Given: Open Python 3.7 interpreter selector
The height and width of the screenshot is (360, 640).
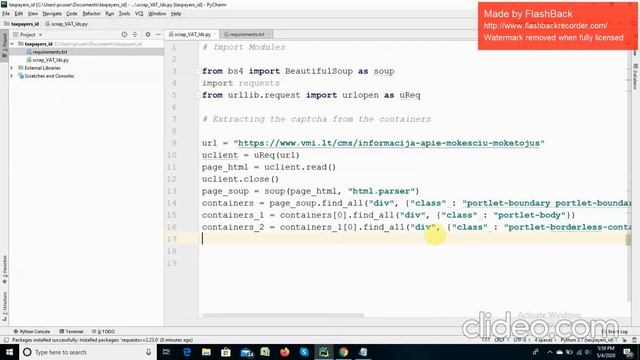Looking at the screenshot, I should pos(587,340).
